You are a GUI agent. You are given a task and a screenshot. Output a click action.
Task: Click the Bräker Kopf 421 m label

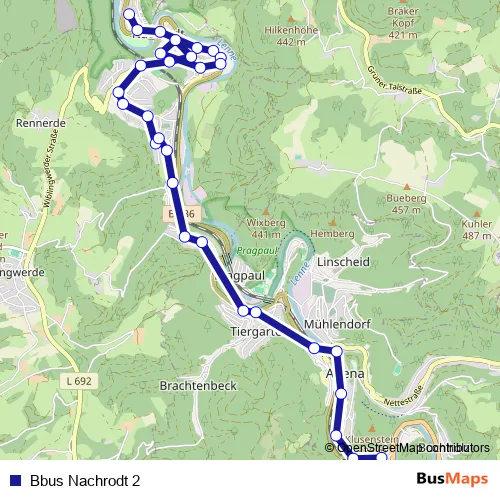coord(403,23)
